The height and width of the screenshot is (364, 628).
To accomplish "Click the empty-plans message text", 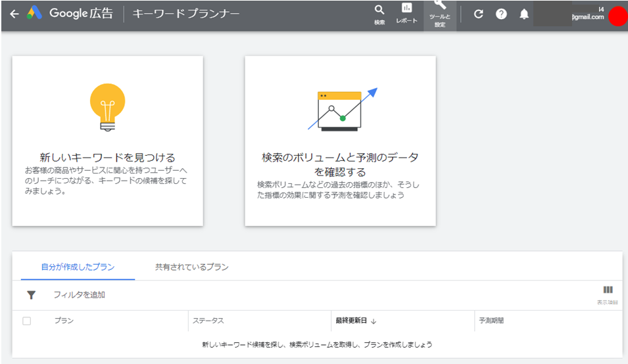I will pyautogui.click(x=317, y=344).
